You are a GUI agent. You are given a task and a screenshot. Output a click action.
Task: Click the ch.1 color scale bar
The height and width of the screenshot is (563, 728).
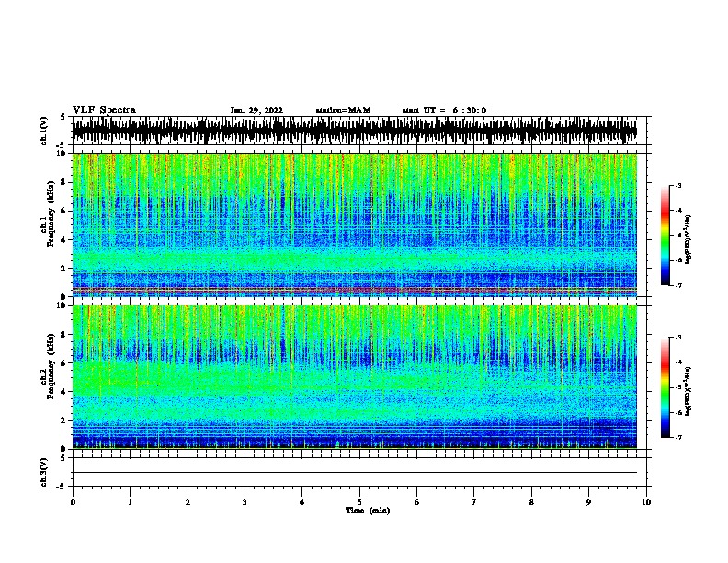click(665, 236)
